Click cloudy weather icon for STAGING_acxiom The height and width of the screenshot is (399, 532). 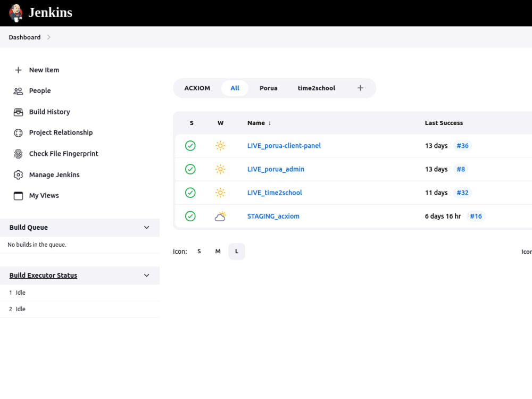pos(221,216)
